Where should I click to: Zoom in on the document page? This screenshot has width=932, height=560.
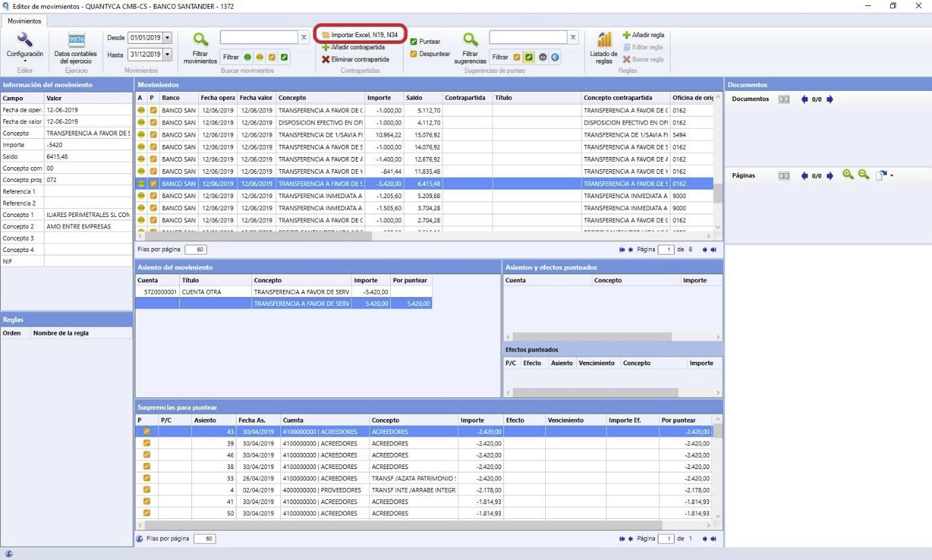point(848,175)
